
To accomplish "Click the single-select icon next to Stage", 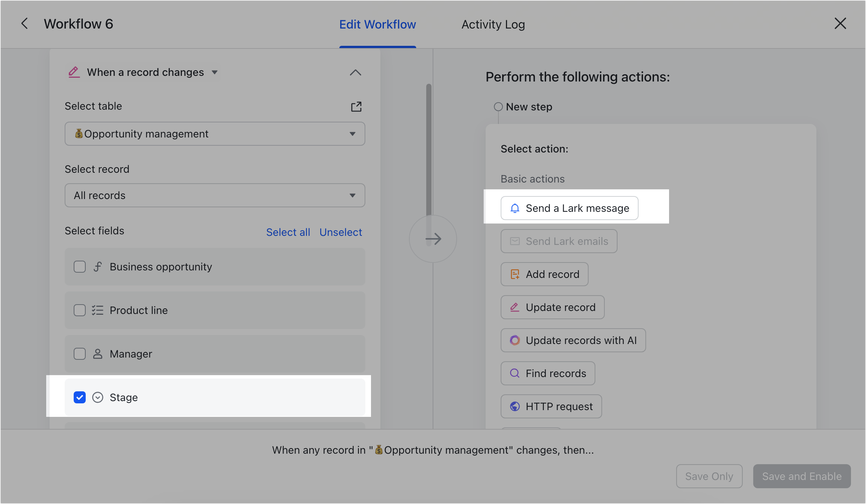I will point(98,397).
